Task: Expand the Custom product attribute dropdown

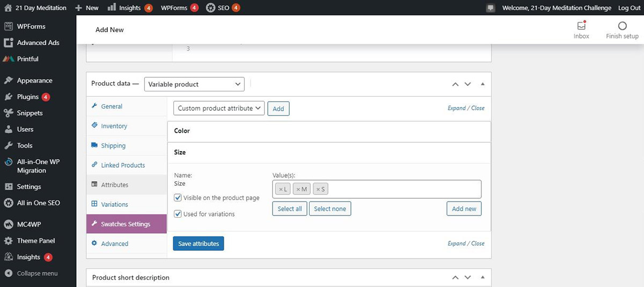Action: tap(219, 108)
